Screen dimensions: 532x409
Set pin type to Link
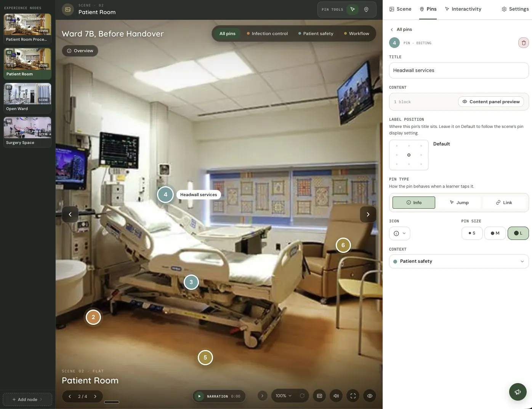[x=504, y=203]
